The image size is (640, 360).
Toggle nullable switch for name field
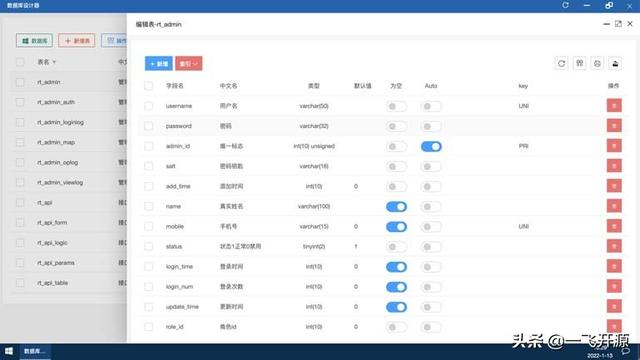[396, 207]
